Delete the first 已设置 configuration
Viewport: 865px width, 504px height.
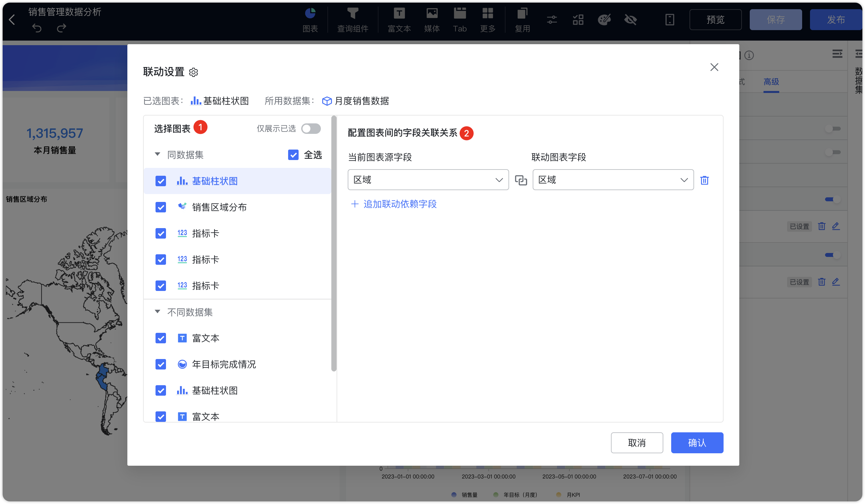pyautogui.click(x=821, y=226)
